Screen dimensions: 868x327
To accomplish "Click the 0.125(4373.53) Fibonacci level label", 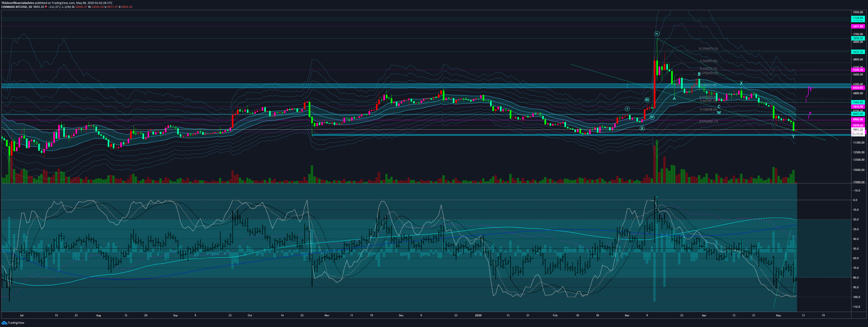I will 708,49.
